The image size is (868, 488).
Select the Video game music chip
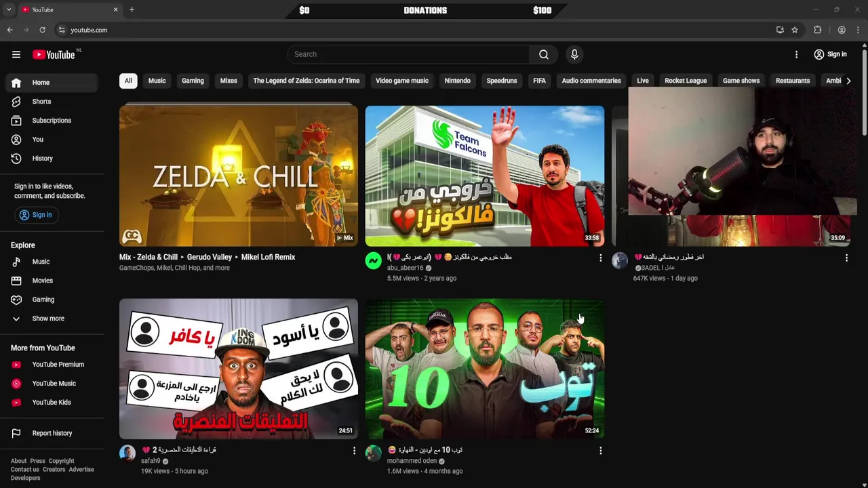(x=402, y=81)
